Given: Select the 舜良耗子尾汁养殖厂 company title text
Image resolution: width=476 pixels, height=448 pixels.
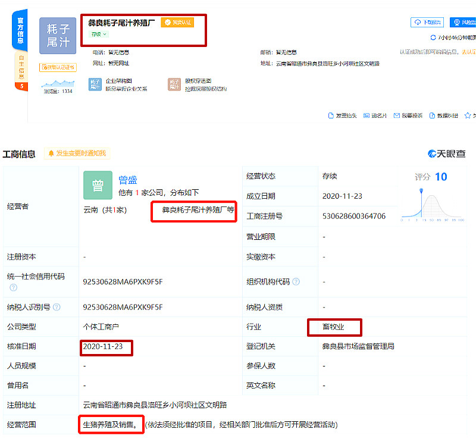Looking at the screenshot, I should (x=121, y=23).
